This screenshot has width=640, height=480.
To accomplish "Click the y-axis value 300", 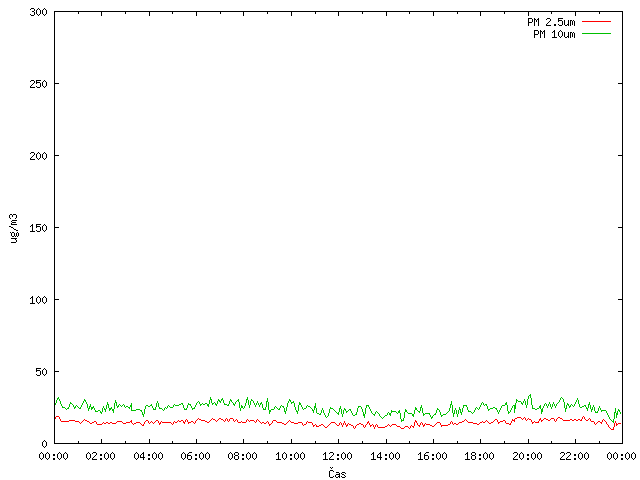I will 38,12.
